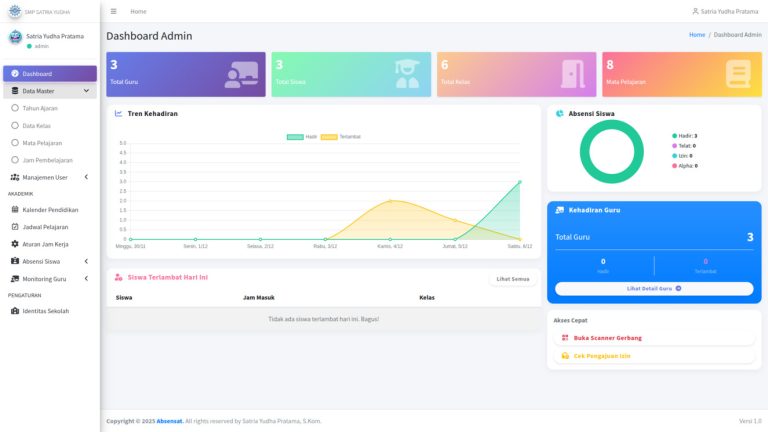Click the Total Siswa graduate icon

[406, 74]
